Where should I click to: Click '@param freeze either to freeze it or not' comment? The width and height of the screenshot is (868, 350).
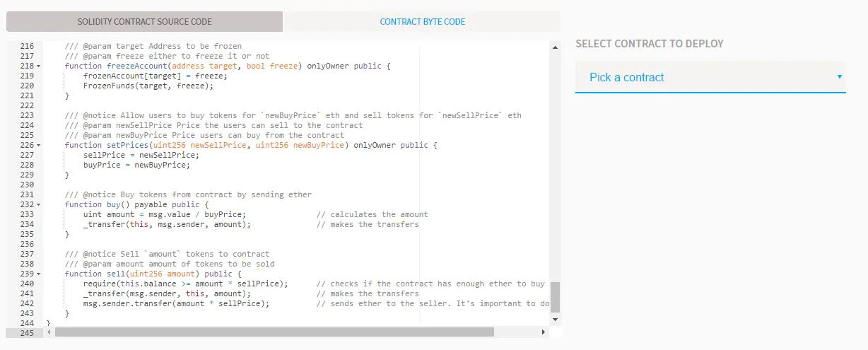coord(167,56)
